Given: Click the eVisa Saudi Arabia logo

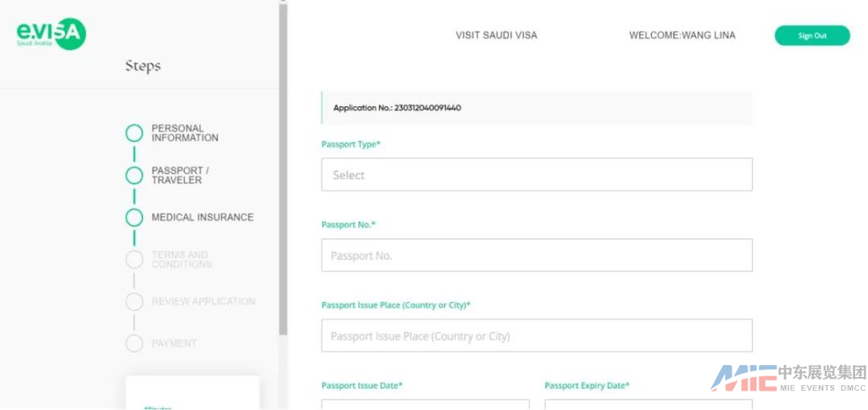Looking at the screenshot, I should point(51,34).
